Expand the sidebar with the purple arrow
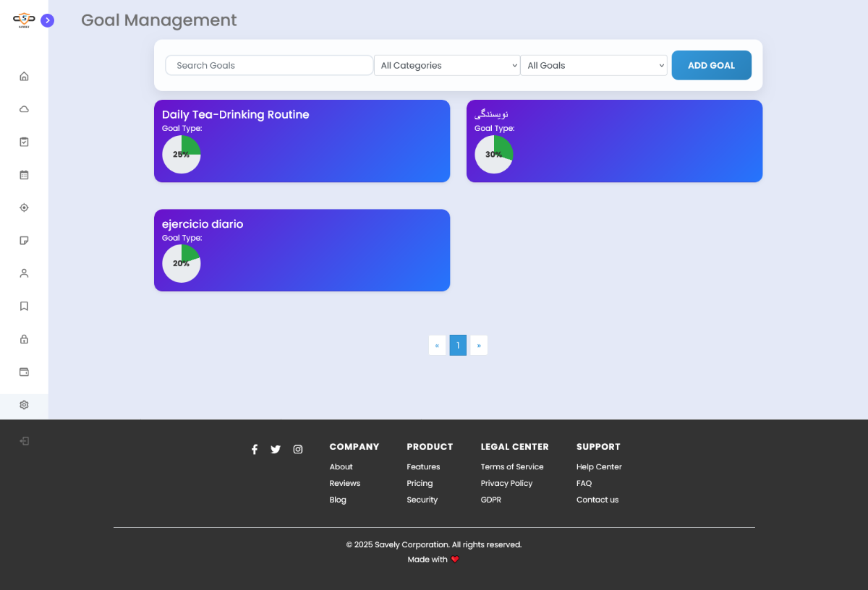The width and height of the screenshot is (868, 590). (48, 21)
